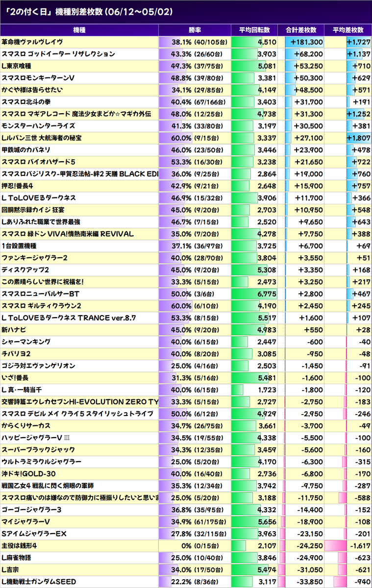Select スマスロ ゴッドイーター リザレクション row name

click(x=58, y=54)
